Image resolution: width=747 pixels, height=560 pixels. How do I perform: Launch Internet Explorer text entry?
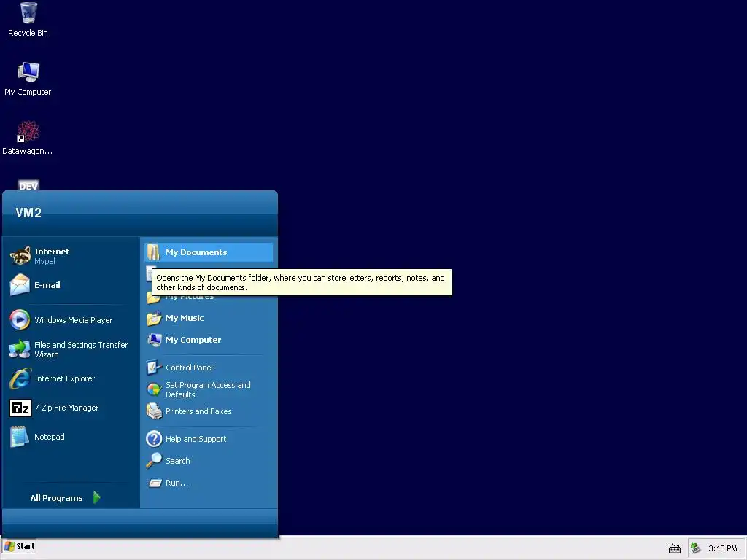pyautogui.click(x=64, y=378)
